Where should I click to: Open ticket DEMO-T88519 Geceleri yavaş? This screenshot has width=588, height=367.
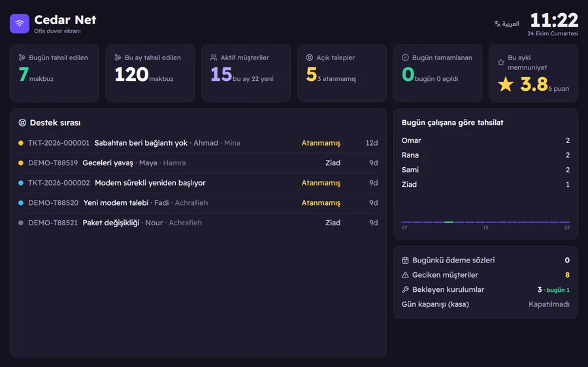198,163
